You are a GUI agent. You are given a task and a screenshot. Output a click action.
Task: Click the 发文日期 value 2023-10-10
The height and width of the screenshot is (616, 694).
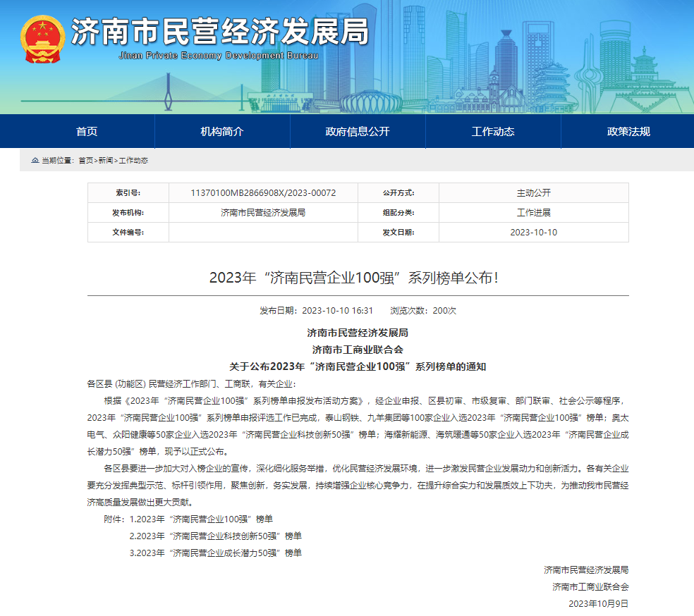533,233
